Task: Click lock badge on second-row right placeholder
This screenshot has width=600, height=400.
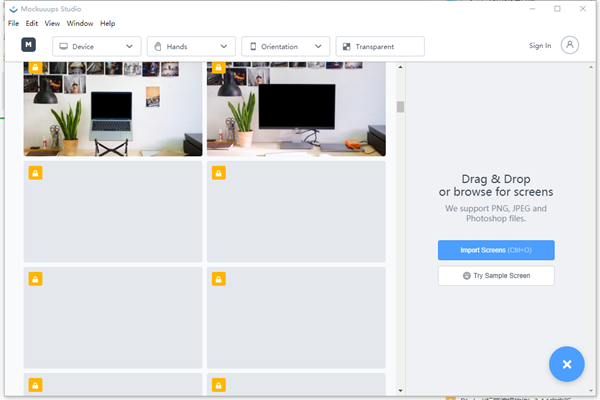Action: point(218,173)
